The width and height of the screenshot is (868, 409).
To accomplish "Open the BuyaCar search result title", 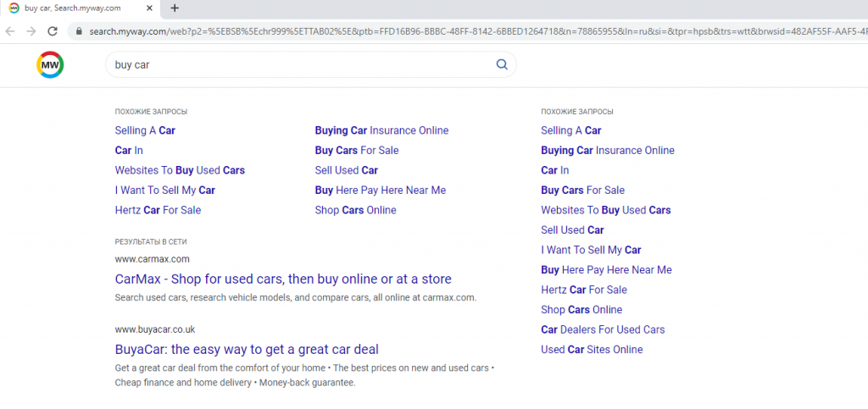I will click(x=247, y=350).
